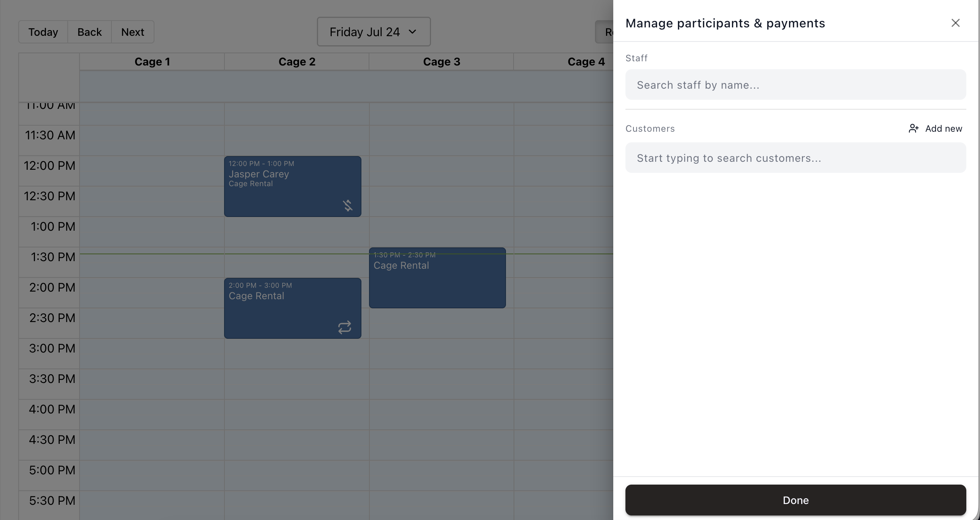Open the 1:30 PM Cage 3 rental
980x520 pixels.
[437, 278]
